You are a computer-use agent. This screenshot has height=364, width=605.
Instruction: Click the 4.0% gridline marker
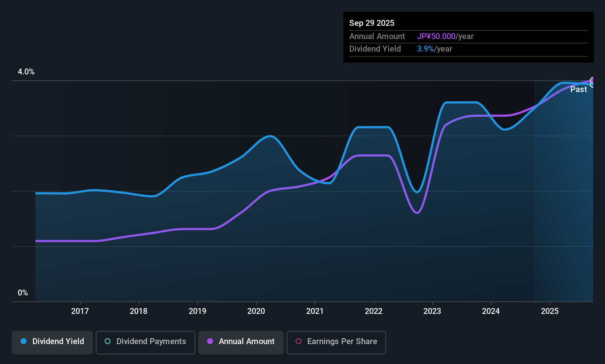[26, 72]
